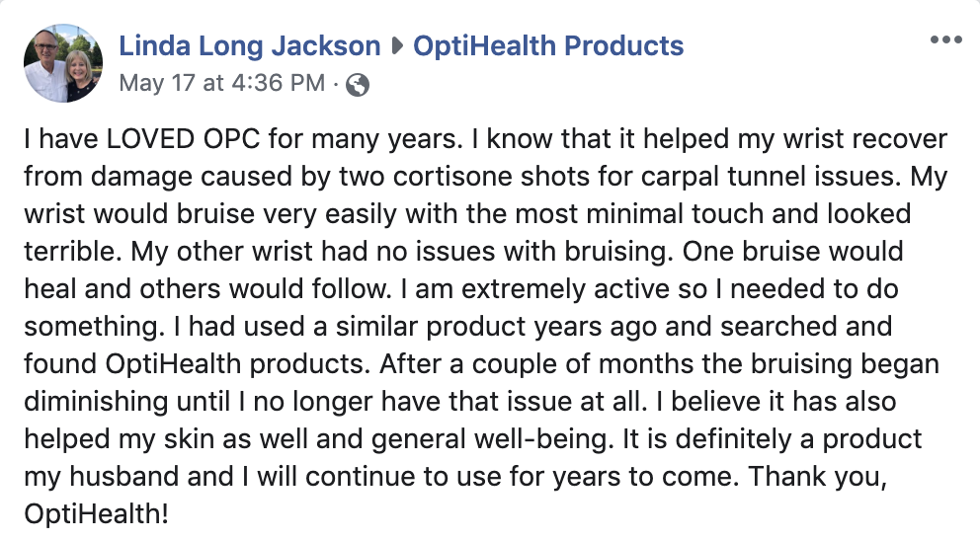This screenshot has height=541, width=980.
Task: Click the globe public audience icon
Action: pyautogui.click(x=358, y=84)
